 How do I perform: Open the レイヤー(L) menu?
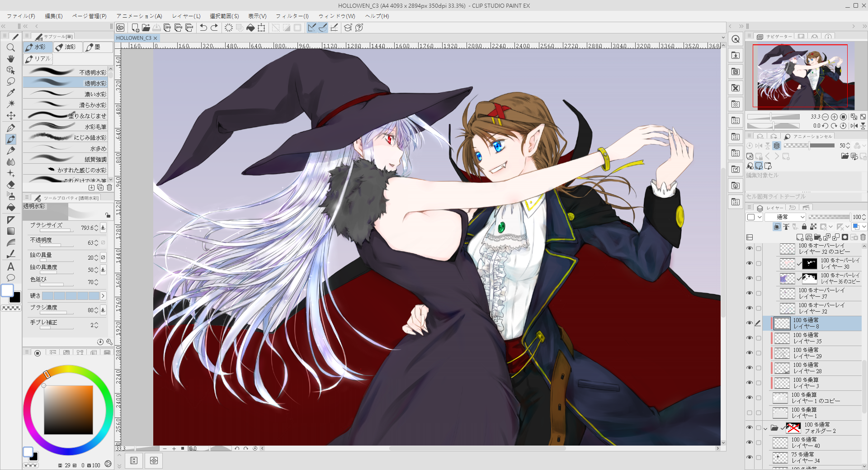tap(186, 16)
